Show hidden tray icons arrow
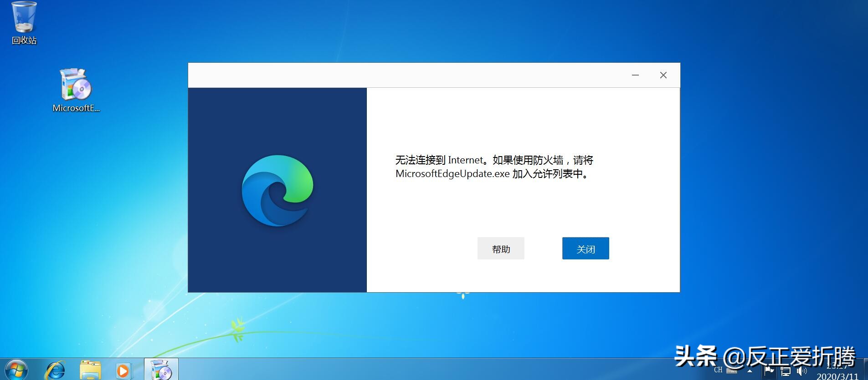This screenshot has width=868, height=380. click(750, 371)
